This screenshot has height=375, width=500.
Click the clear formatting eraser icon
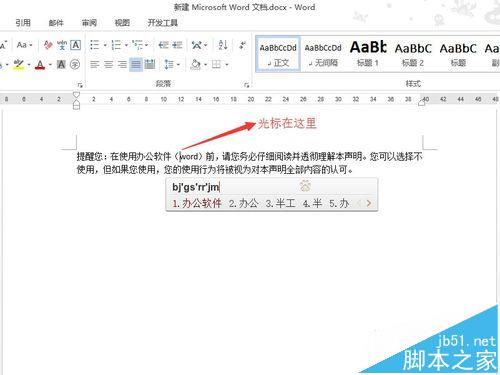pyautogui.click(x=48, y=45)
